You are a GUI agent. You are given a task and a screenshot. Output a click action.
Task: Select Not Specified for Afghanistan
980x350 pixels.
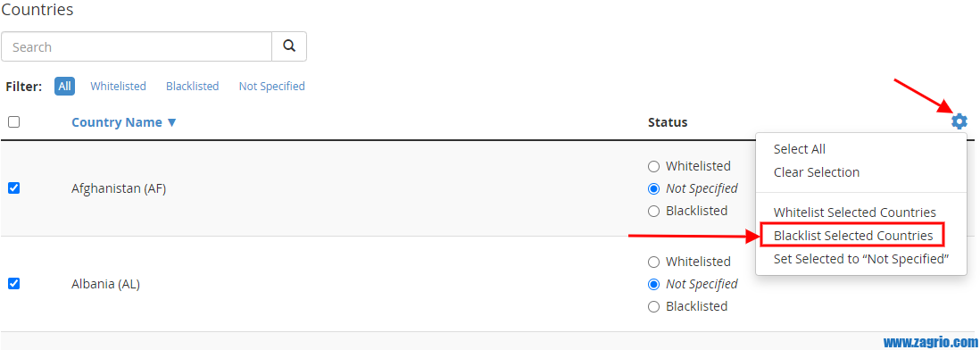pyautogui.click(x=653, y=188)
